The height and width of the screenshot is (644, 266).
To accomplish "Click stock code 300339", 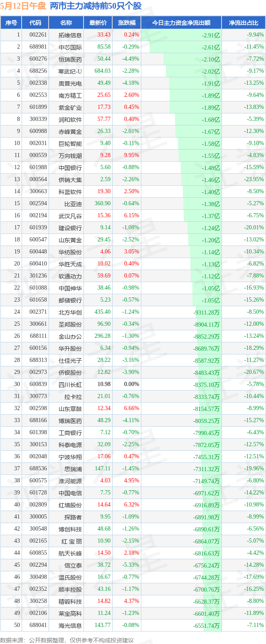I will (38, 119).
